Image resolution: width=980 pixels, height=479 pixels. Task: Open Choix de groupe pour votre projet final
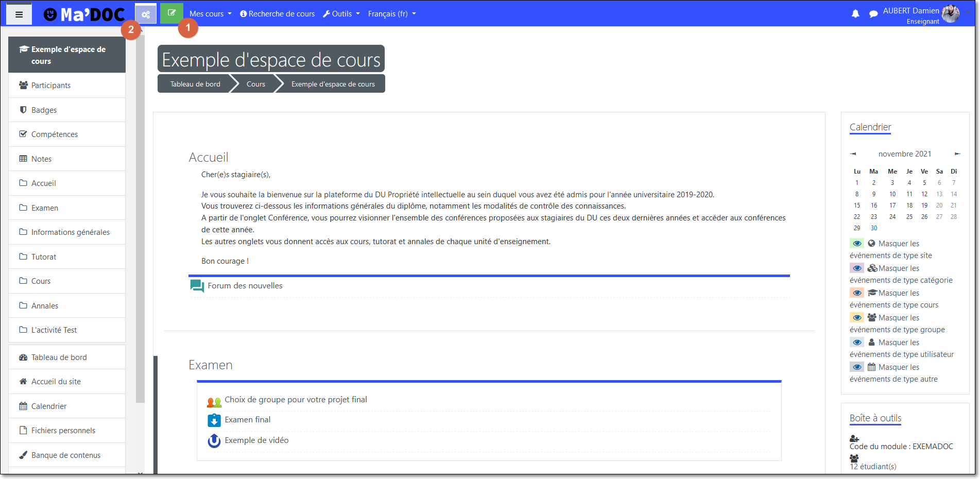(296, 400)
